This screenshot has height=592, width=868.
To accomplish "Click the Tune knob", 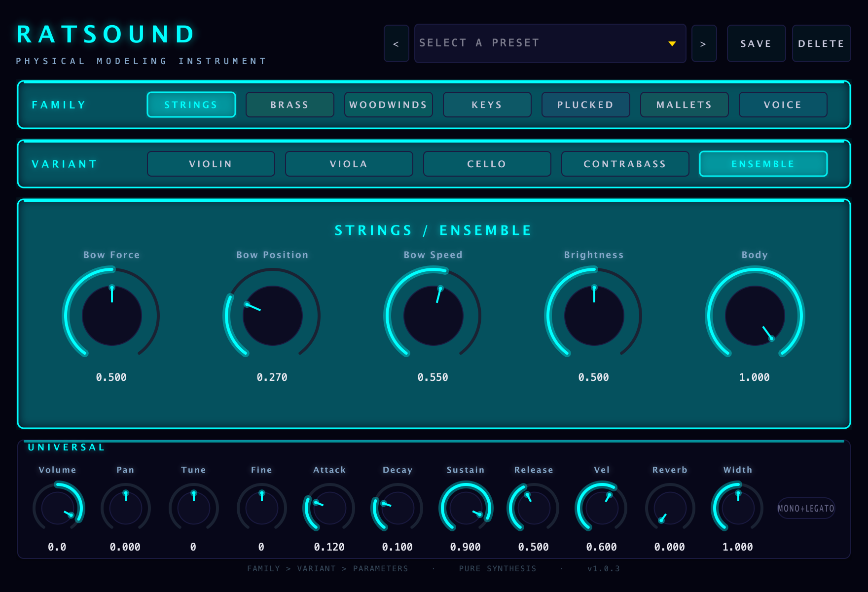I will point(194,508).
